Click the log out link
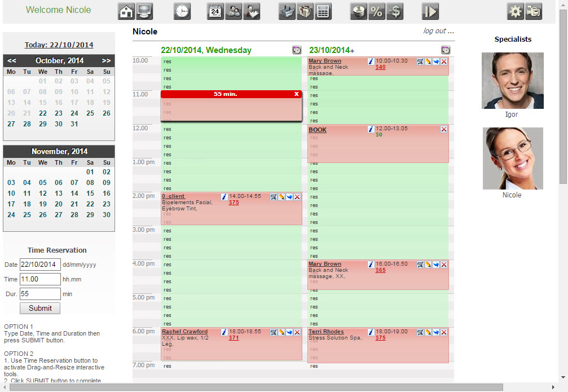The image size is (568, 392). (x=438, y=31)
